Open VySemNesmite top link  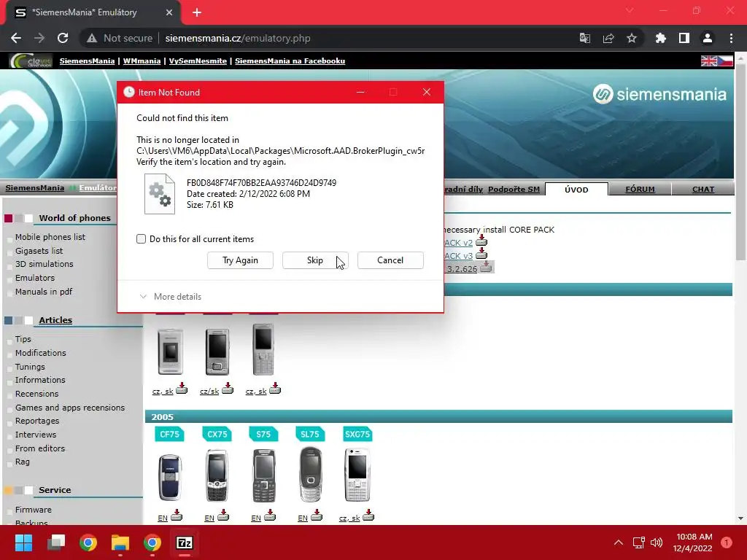pyautogui.click(x=198, y=61)
